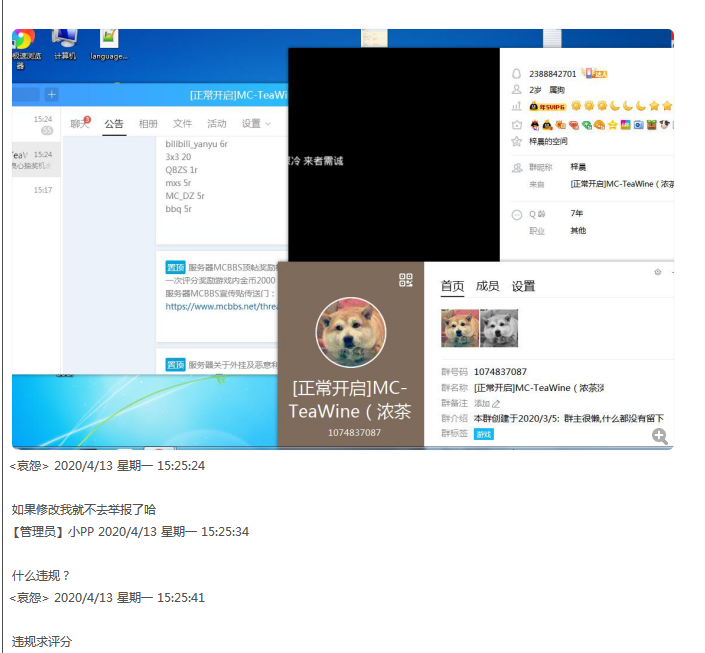
Task: Click the MC_DZ 5r line
Action: tap(185, 196)
